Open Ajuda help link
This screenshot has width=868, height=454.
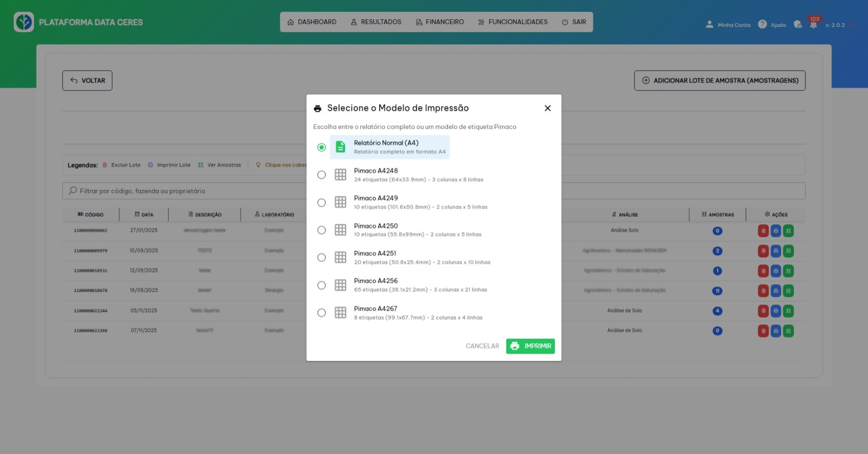tap(772, 25)
